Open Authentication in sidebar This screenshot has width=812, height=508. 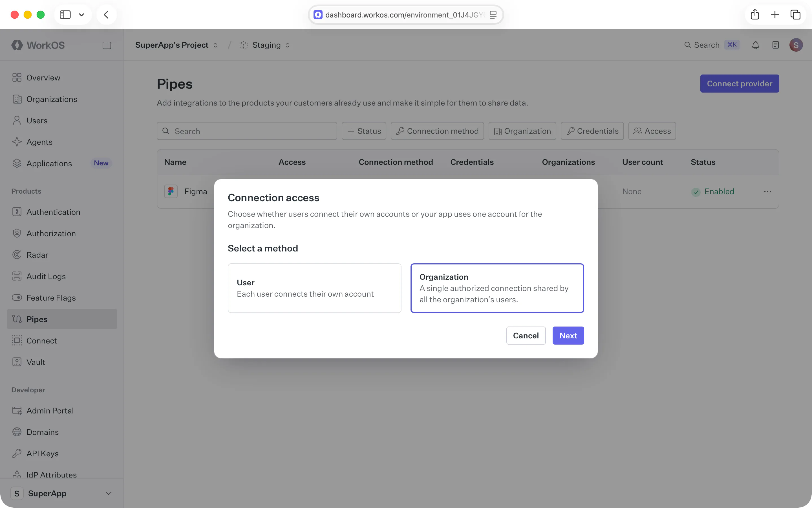pyautogui.click(x=62, y=212)
